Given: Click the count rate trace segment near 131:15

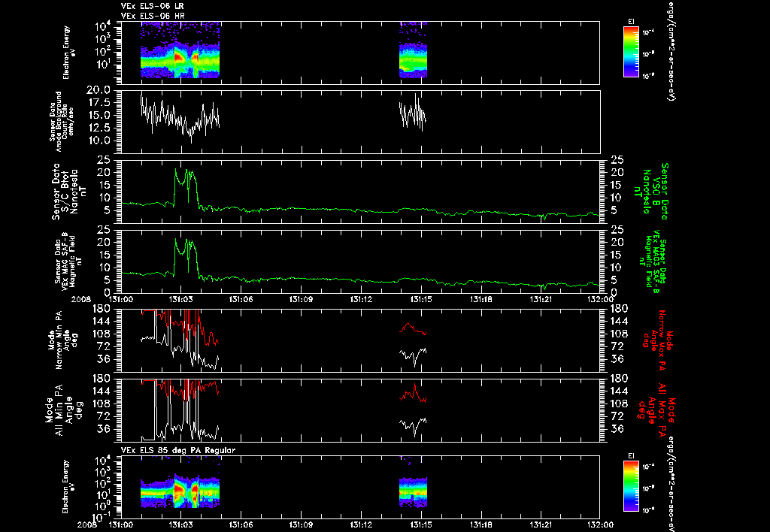Looking at the screenshot, I should (x=413, y=113).
